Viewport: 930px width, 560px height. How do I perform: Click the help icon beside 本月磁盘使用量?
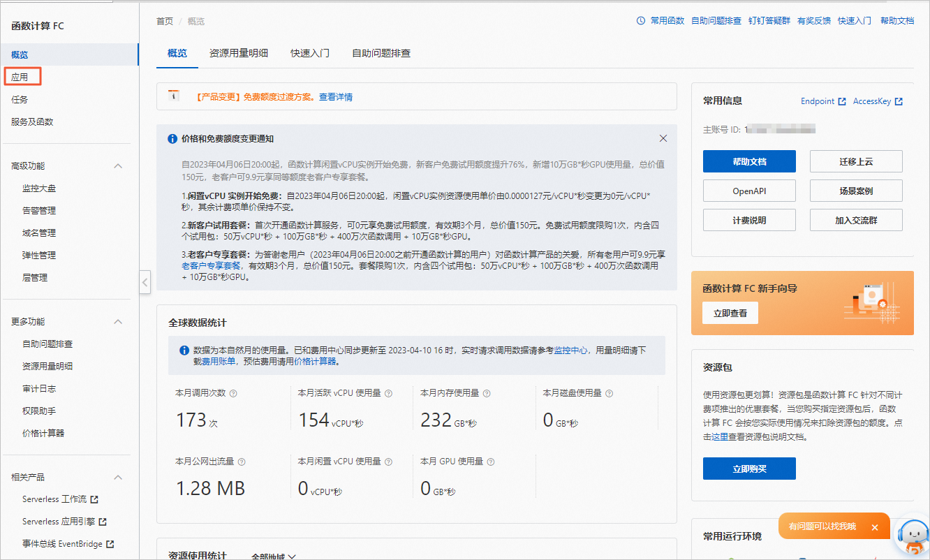point(609,394)
